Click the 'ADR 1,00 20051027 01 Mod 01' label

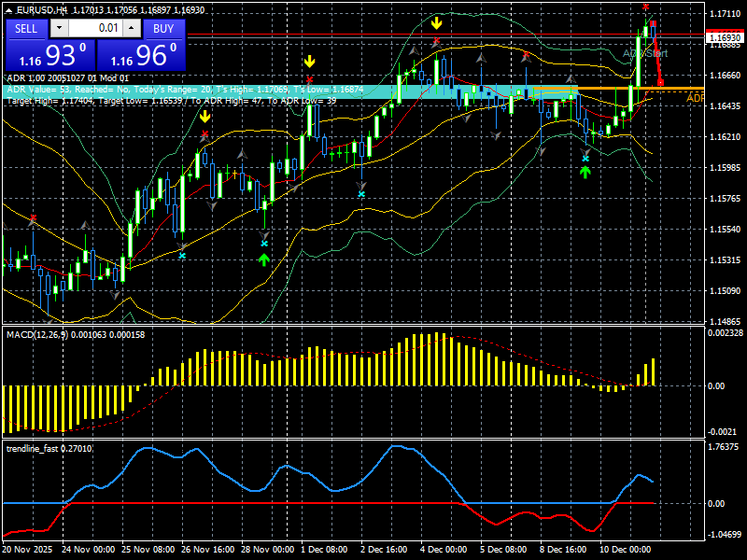pos(67,78)
